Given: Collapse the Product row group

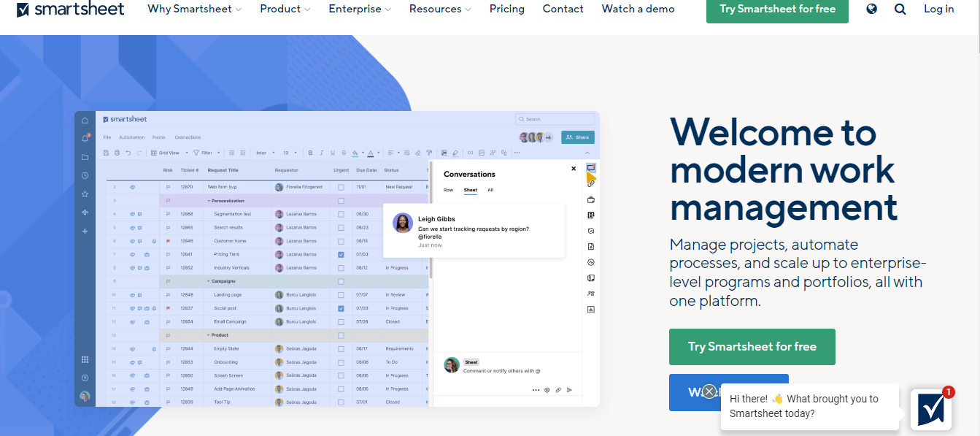Looking at the screenshot, I should 209,335.
